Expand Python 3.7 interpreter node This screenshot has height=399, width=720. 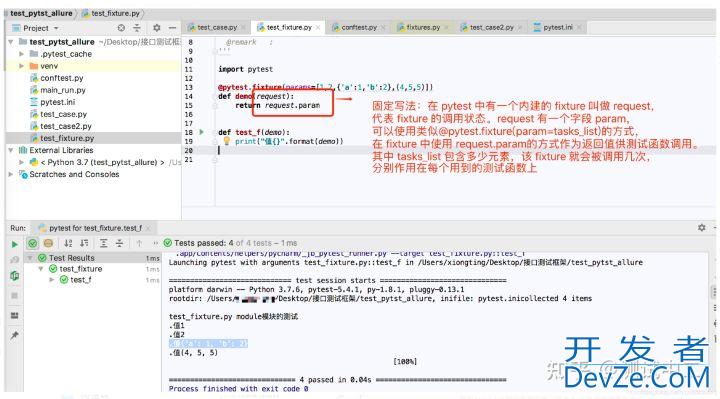22,162
